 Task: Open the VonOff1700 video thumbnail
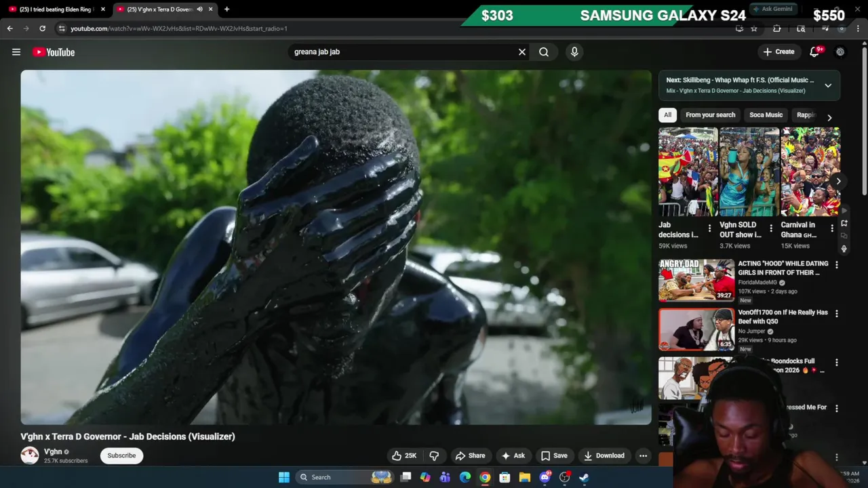pyautogui.click(x=696, y=329)
